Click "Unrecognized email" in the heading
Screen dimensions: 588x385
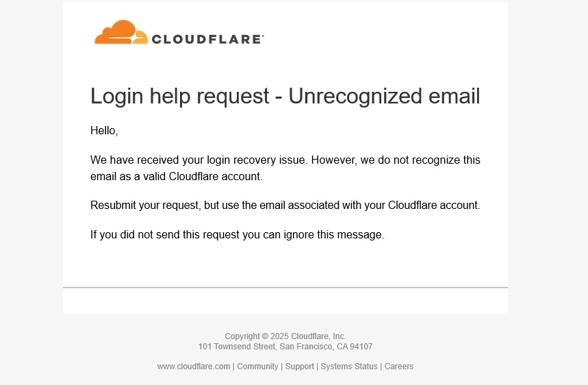[x=384, y=96]
